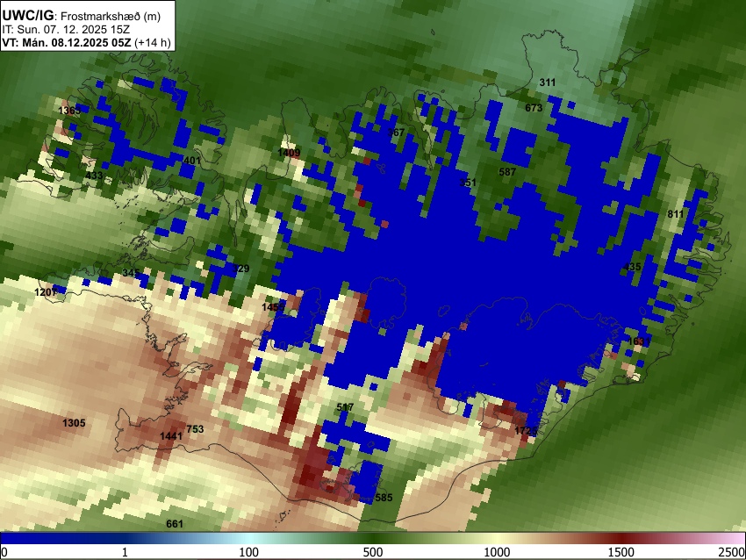Image resolution: width=746 pixels, height=560 pixels.
Task: Click the map value 1207
Action: point(46,291)
